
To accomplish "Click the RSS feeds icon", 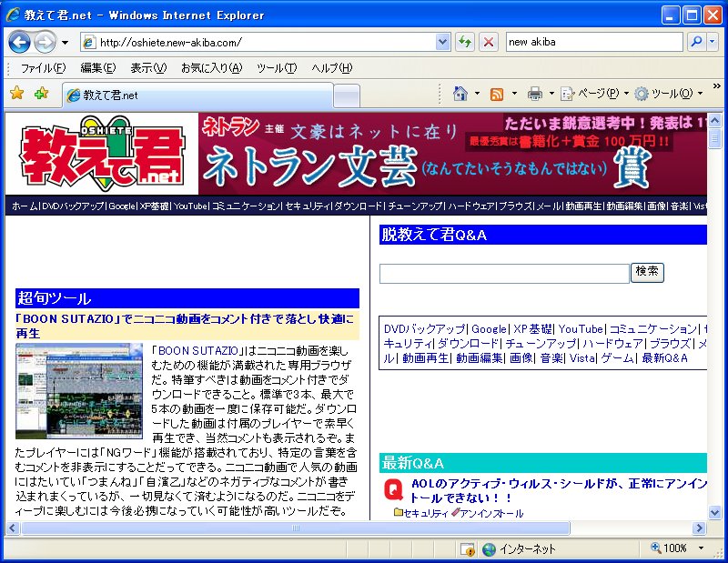I will coord(497,95).
